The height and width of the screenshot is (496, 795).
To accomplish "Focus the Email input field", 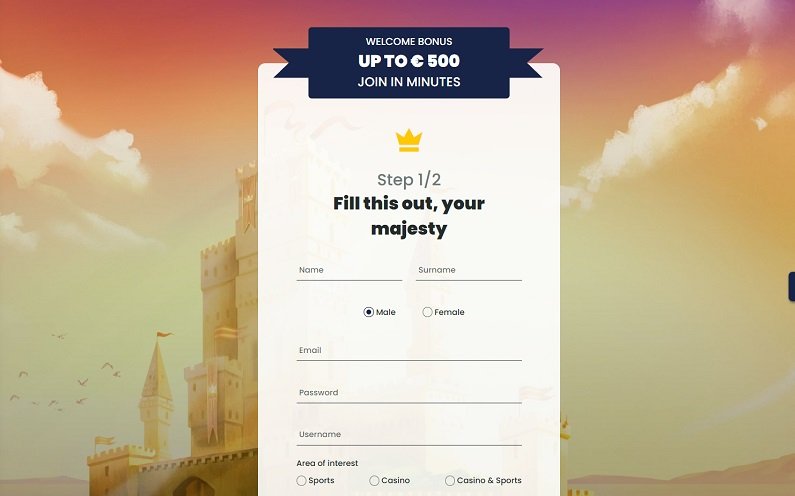I will (x=409, y=350).
